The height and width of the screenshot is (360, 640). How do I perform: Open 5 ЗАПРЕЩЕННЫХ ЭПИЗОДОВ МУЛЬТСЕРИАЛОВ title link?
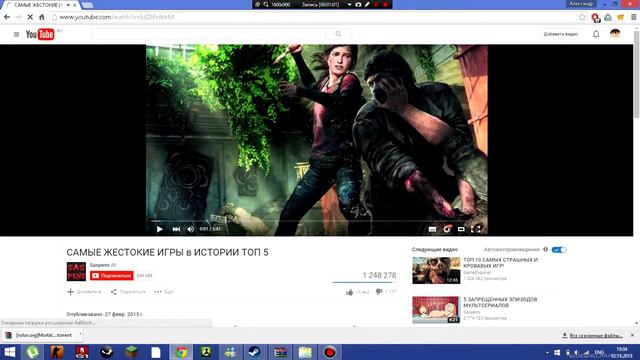click(500, 302)
